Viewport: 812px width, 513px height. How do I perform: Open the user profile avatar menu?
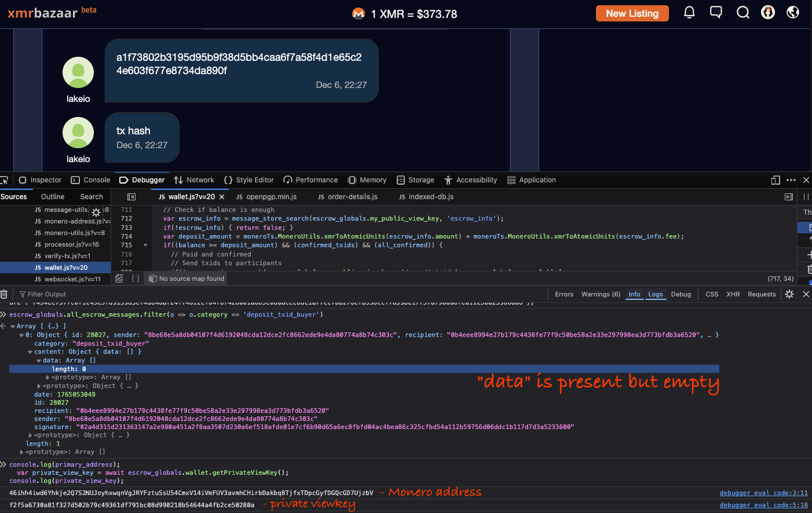(768, 12)
